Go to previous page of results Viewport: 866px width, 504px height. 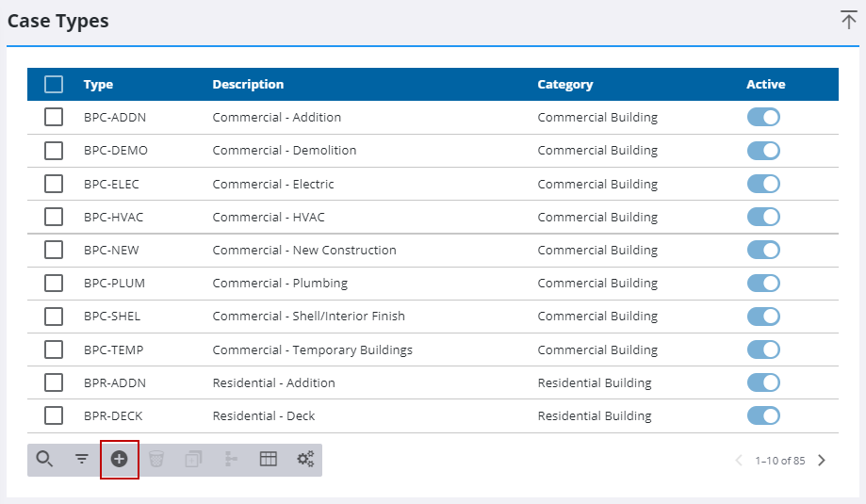point(739,461)
